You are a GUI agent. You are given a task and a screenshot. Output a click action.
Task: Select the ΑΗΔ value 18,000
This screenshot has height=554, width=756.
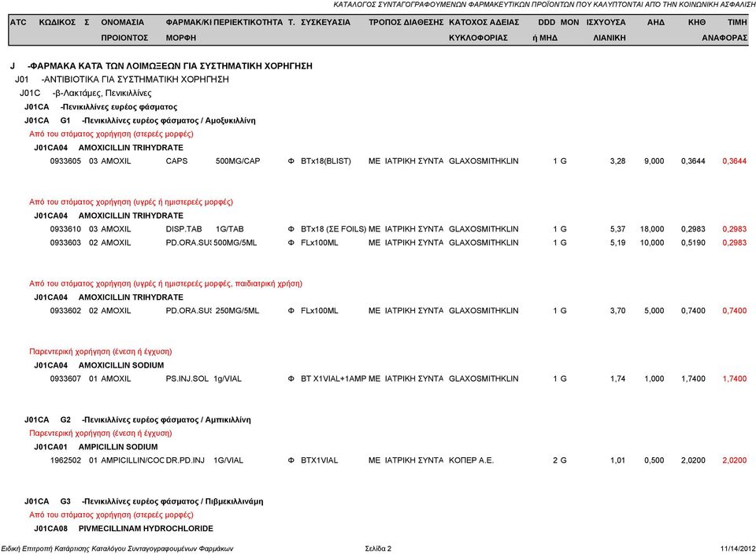point(652,229)
